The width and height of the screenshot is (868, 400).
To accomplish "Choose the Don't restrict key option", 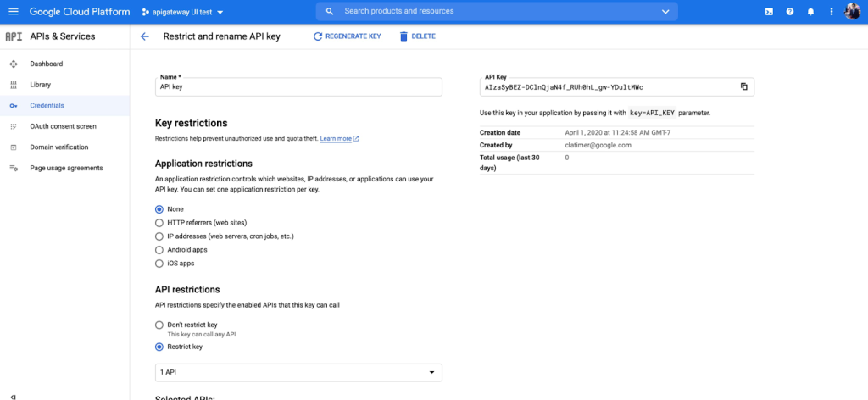I will [159, 325].
